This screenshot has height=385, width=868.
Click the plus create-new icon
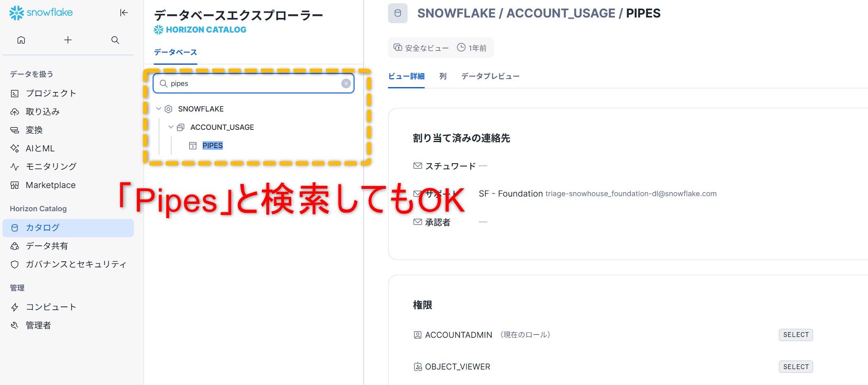pyautogui.click(x=68, y=40)
